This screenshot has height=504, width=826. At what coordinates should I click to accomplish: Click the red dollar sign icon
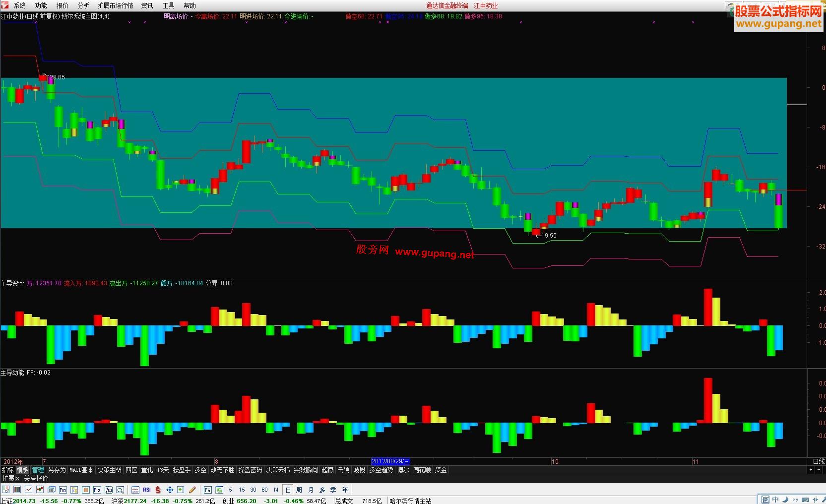pyautogui.click(x=158, y=490)
